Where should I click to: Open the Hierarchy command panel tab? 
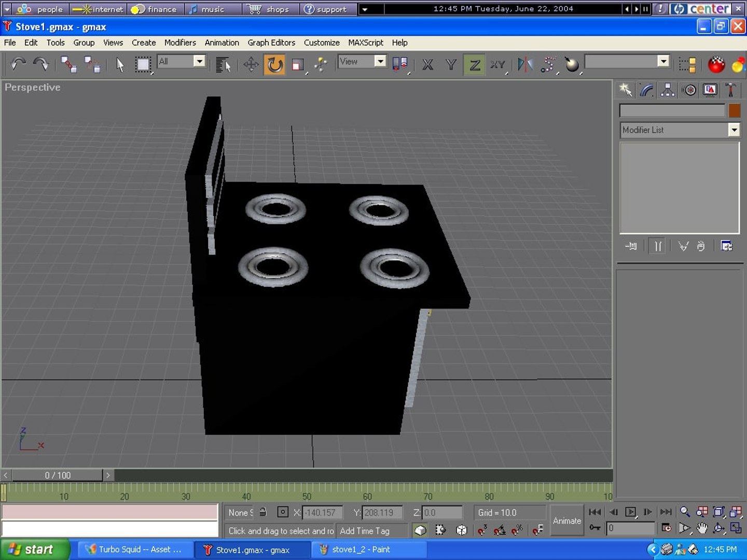coord(668,90)
